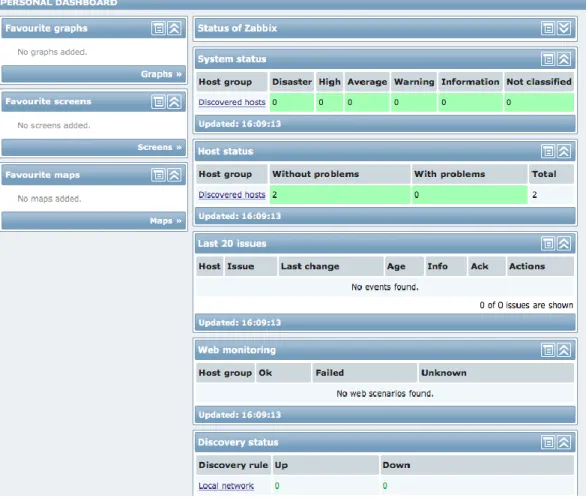
Task: Click 'No graphs added.' text
Action: point(52,52)
